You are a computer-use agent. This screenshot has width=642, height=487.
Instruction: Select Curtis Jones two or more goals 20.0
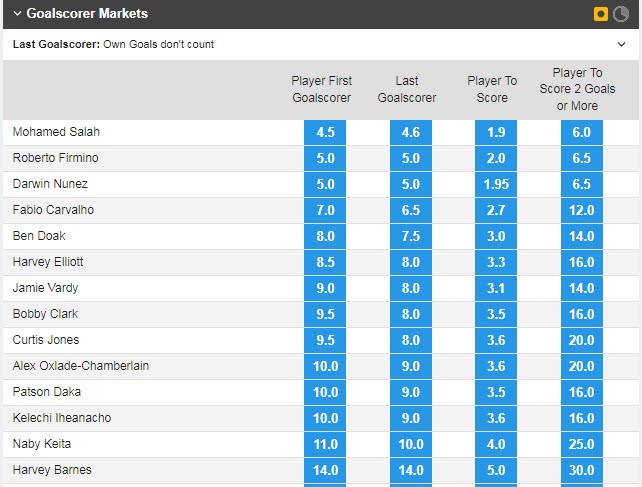(582, 340)
